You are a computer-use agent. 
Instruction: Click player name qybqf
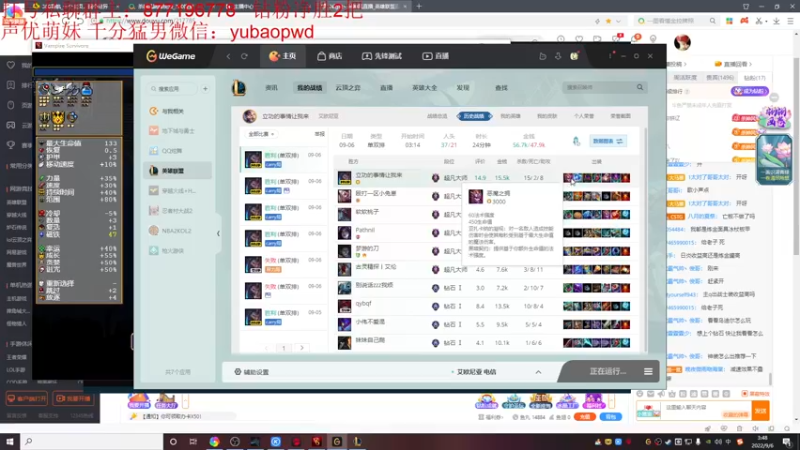[363, 304]
